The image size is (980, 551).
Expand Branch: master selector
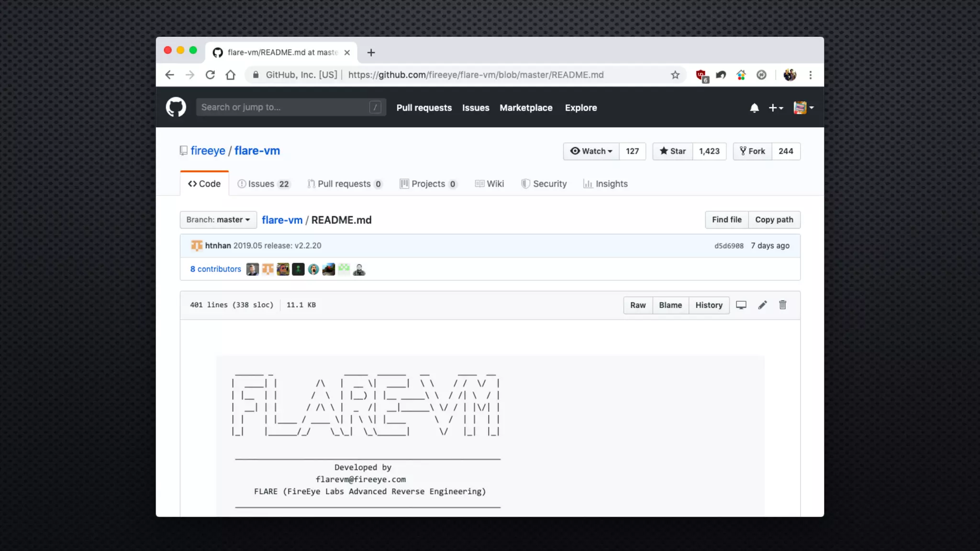(x=218, y=220)
